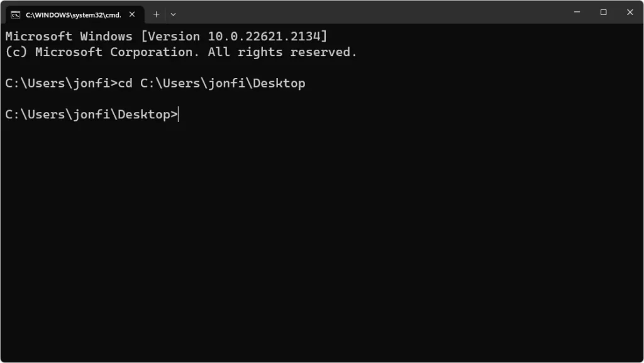Close the terminal window
This screenshot has width=644, height=363.
coord(630,12)
